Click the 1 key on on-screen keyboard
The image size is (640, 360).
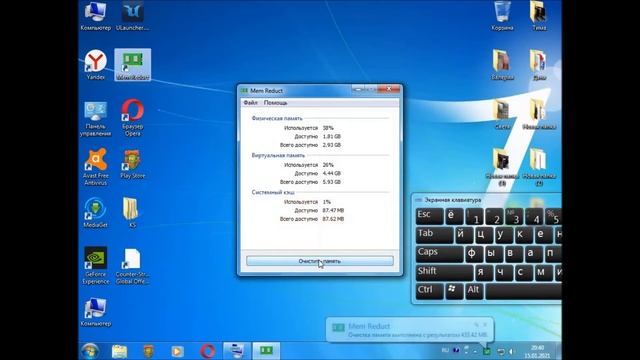pyautogui.click(x=474, y=216)
